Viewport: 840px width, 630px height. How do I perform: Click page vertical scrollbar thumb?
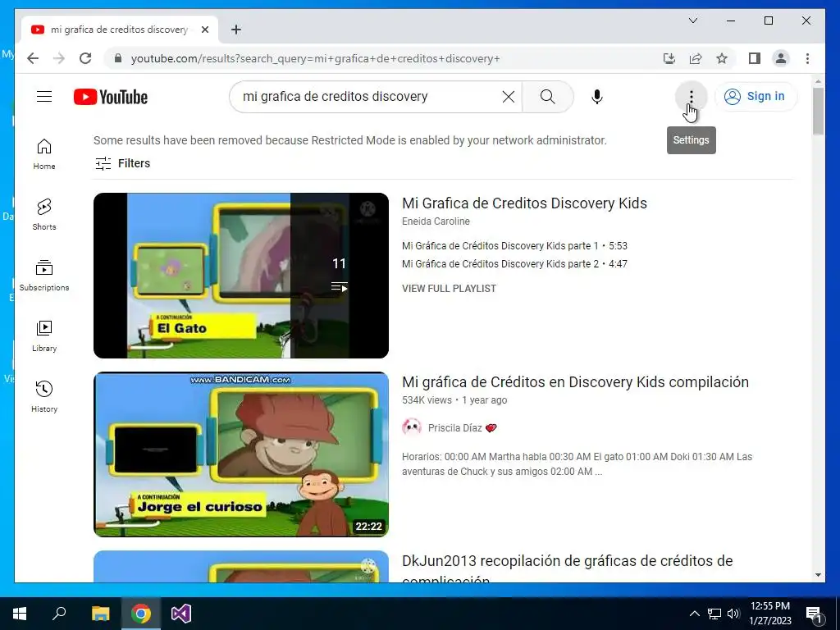click(818, 111)
